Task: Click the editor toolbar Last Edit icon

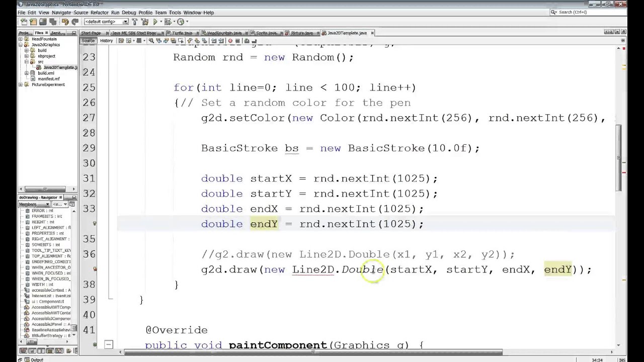Action: click(x=121, y=41)
